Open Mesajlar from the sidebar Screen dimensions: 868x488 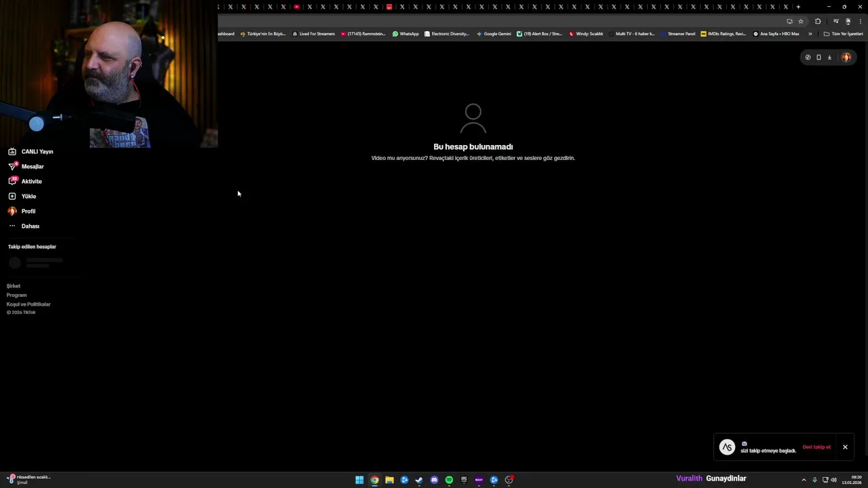coord(26,167)
